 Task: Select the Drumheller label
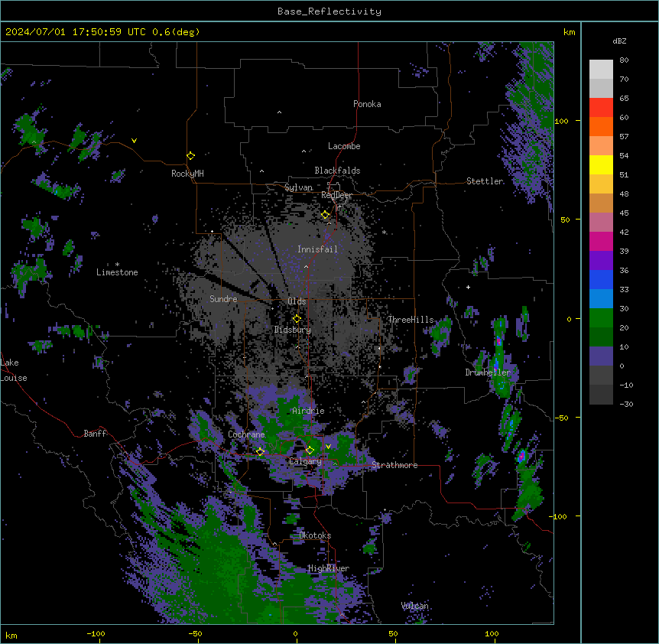pyautogui.click(x=488, y=372)
